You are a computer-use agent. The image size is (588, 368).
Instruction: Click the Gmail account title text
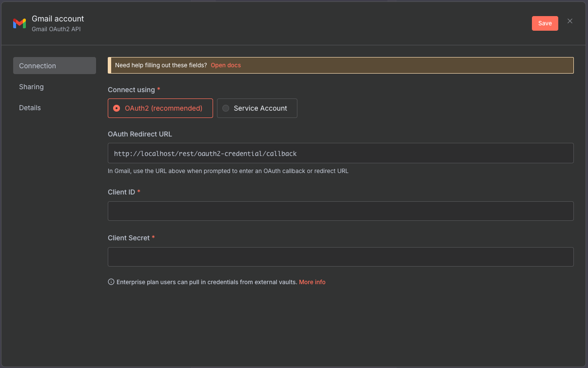click(58, 19)
